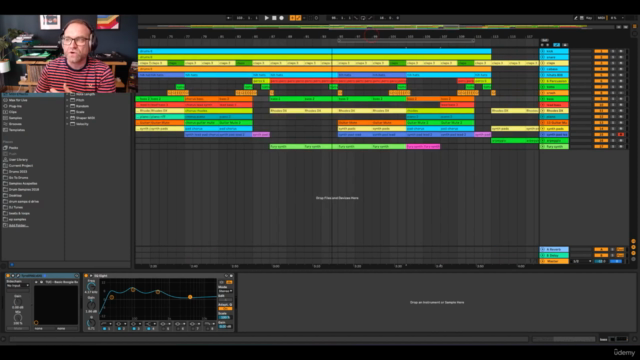The width and height of the screenshot is (640, 360).
Task: Open EQ Eight band 1 filter type menu
Action: coord(107,324)
